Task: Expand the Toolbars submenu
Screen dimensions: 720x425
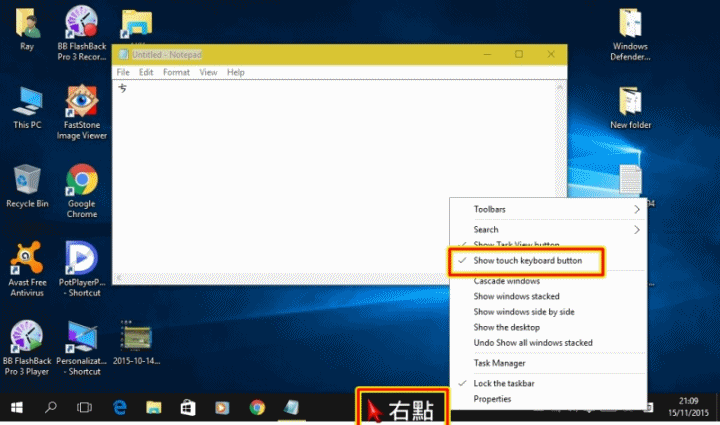Action: click(x=548, y=209)
